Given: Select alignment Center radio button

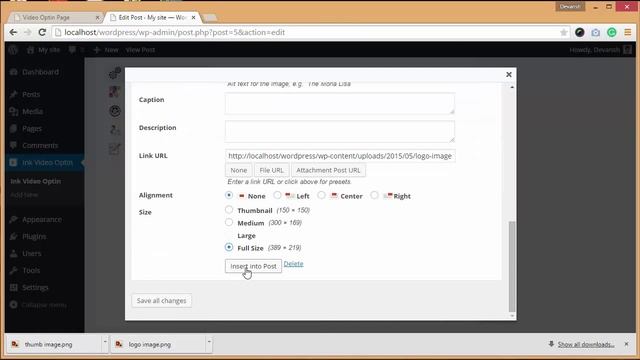Looking at the screenshot, I should [322, 195].
